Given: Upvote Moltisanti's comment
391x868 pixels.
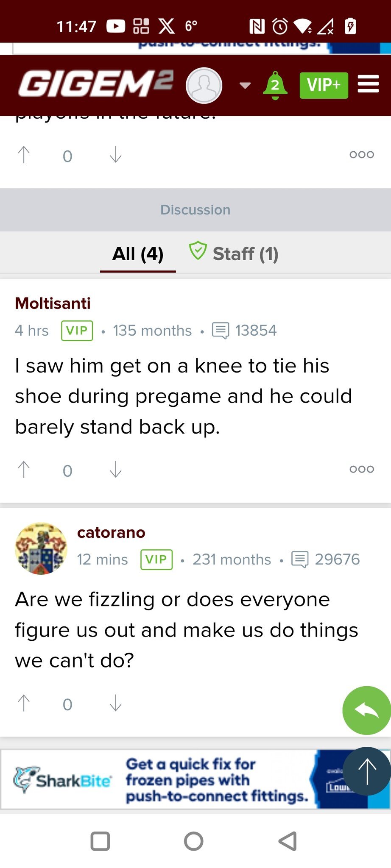Looking at the screenshot, I should pyautogui.click(x=24, y=470).
